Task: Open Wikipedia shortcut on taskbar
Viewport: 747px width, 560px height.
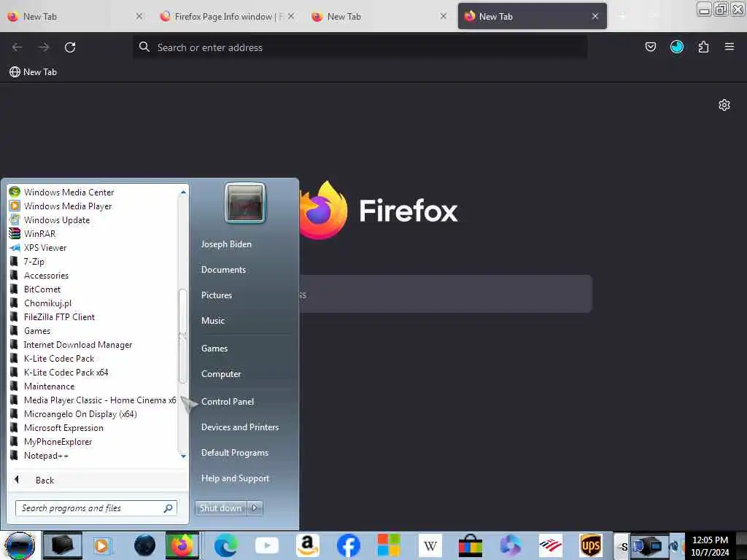Action: pos(430,545)
